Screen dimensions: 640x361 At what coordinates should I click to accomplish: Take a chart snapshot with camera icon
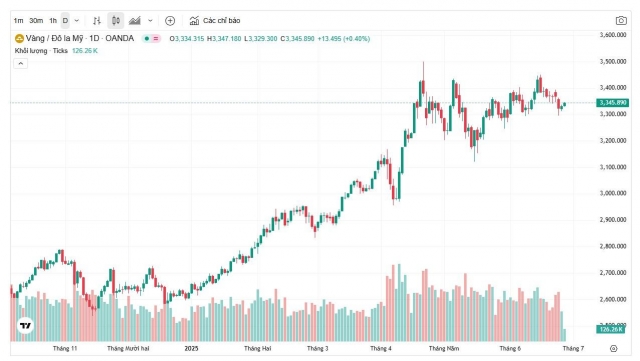tap(621, 20)
